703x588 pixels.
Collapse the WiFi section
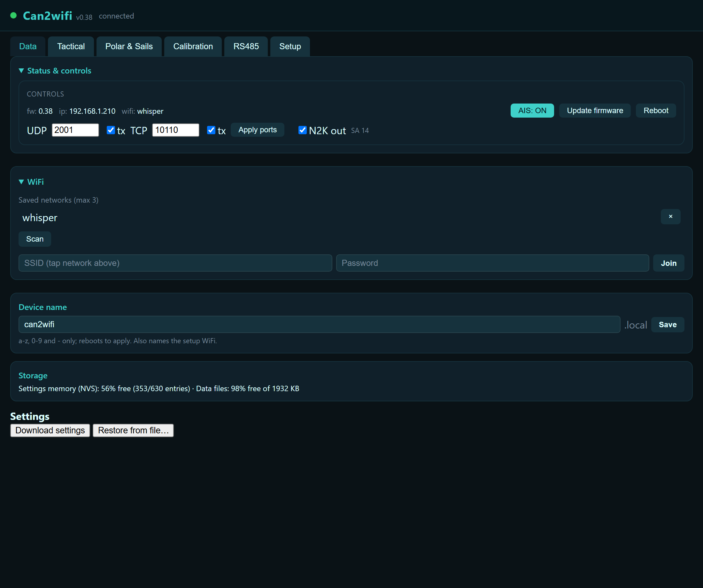31,182
